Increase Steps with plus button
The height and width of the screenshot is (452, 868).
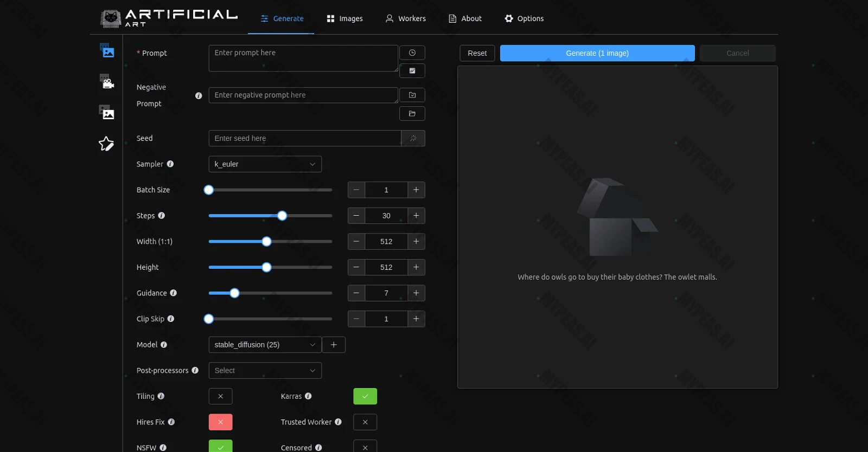click(416, 216)
